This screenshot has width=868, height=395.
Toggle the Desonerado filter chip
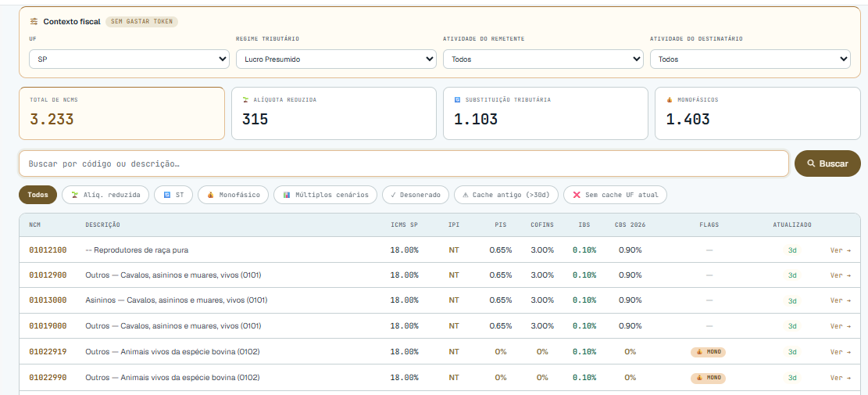tap(415, 195)
